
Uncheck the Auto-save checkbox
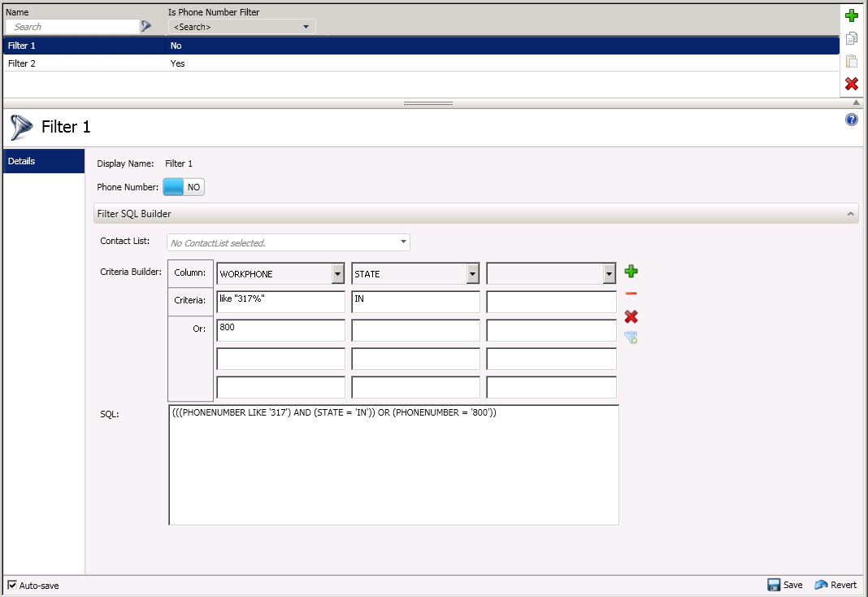point(12,585)
